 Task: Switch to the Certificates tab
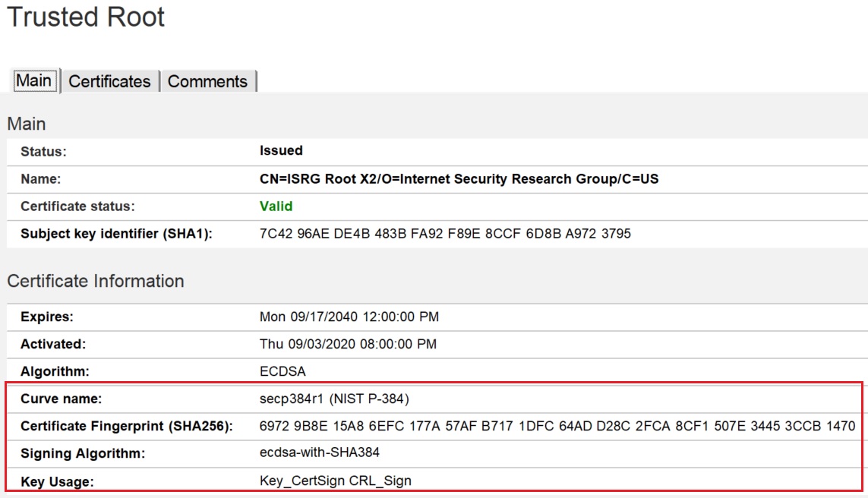pos(109,80)
